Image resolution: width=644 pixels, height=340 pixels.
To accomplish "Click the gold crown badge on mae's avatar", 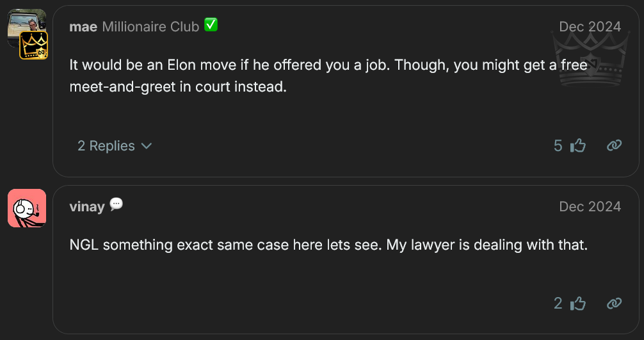I will (x=32, y=45).
